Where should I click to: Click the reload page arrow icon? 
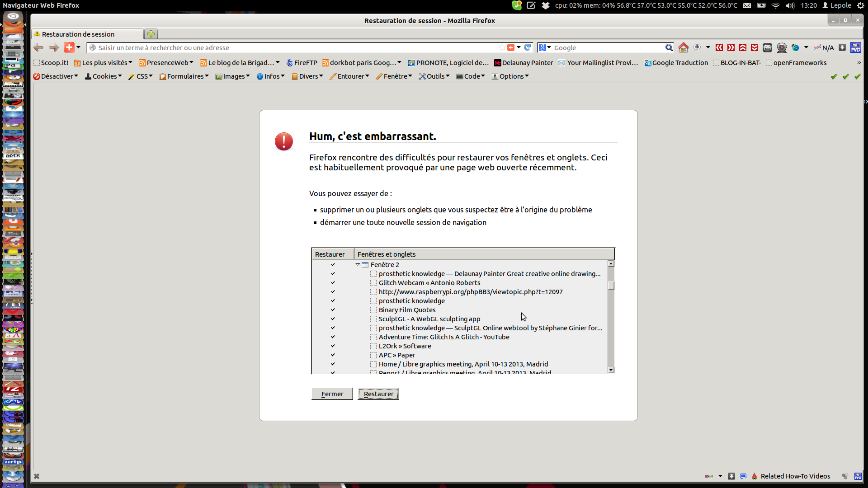(x=527, y=47)
